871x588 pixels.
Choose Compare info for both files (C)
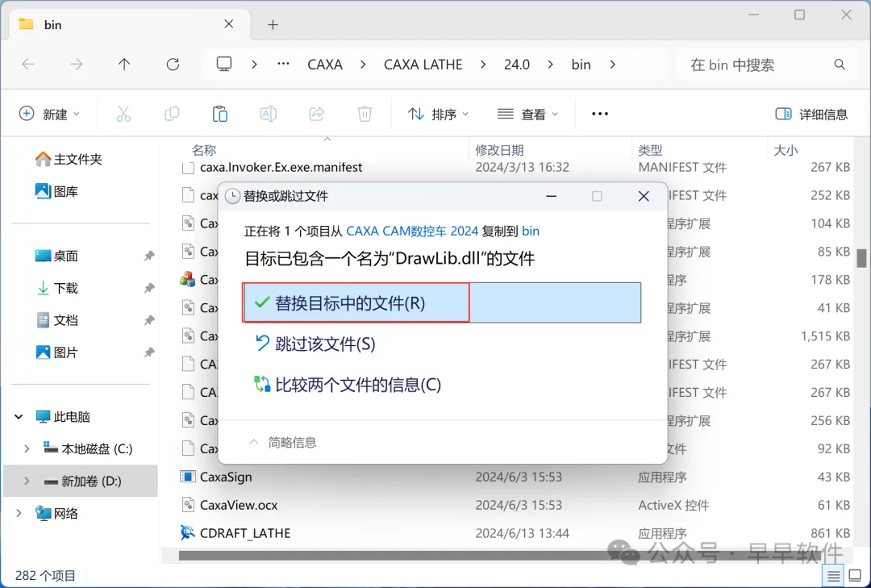click(348, 385)
